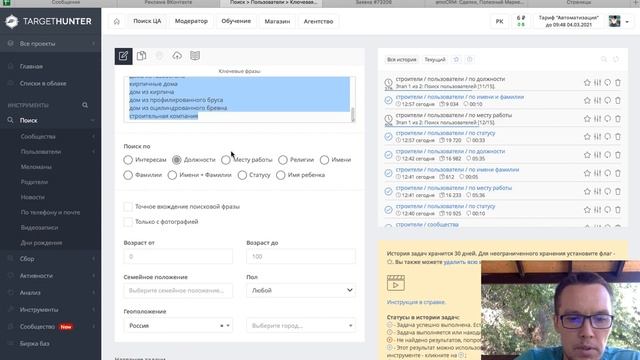Screen dimensions: 640x360
Task: Click the video instruction play icon
Action: tap(396, 283)
